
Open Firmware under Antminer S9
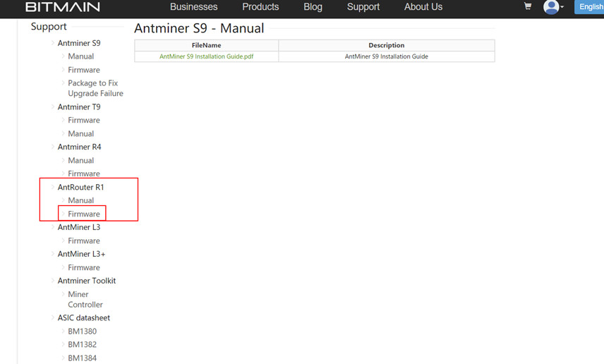click(84, 70)
